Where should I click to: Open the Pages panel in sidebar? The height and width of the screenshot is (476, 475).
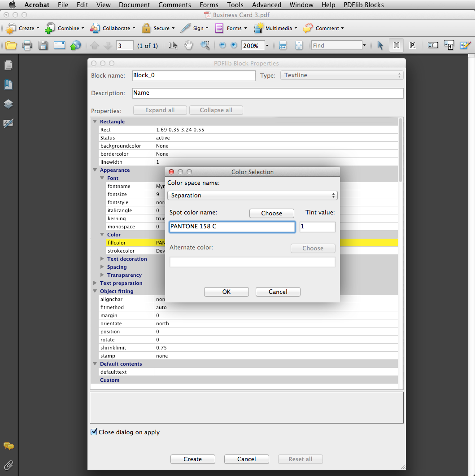pyautogui.click(x=9, y=65)
